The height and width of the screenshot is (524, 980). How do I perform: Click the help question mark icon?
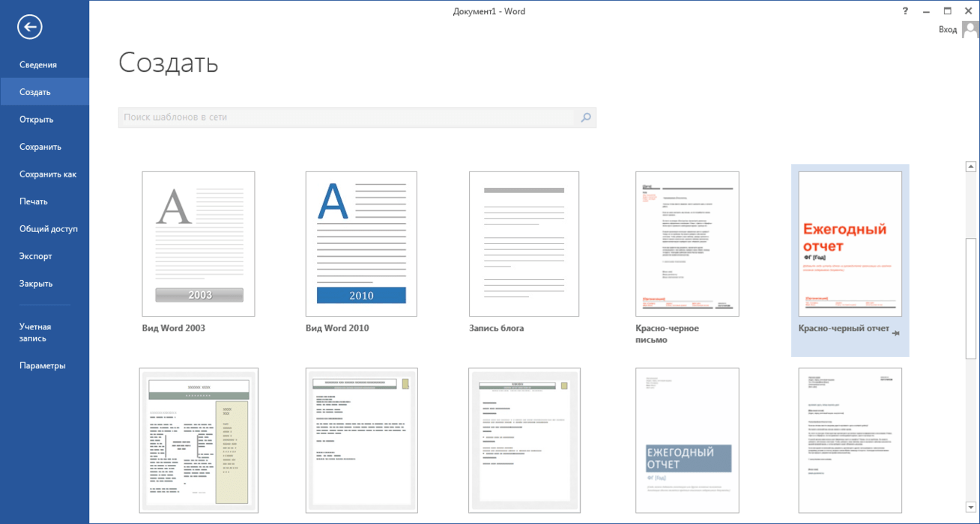click(905, 11)
